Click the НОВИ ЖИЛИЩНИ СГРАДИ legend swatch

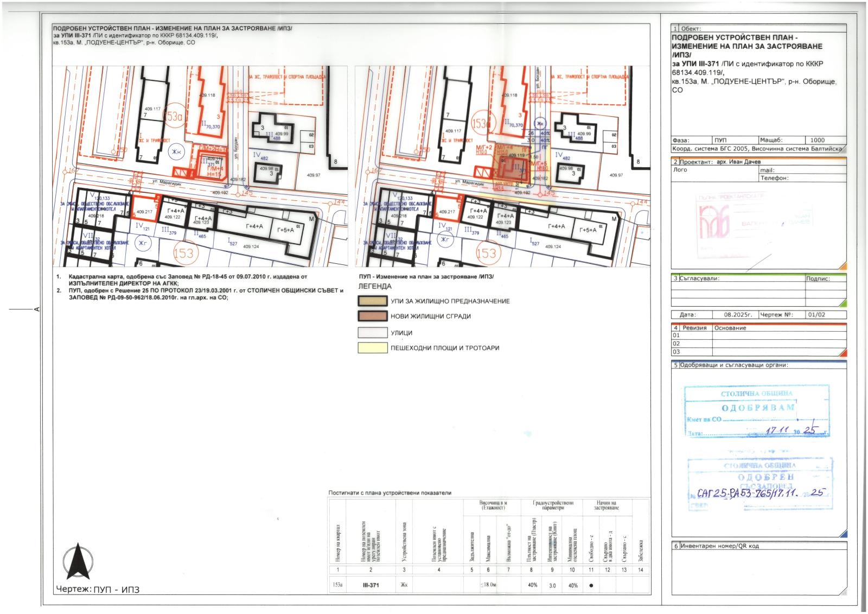(x=372, y=317)
